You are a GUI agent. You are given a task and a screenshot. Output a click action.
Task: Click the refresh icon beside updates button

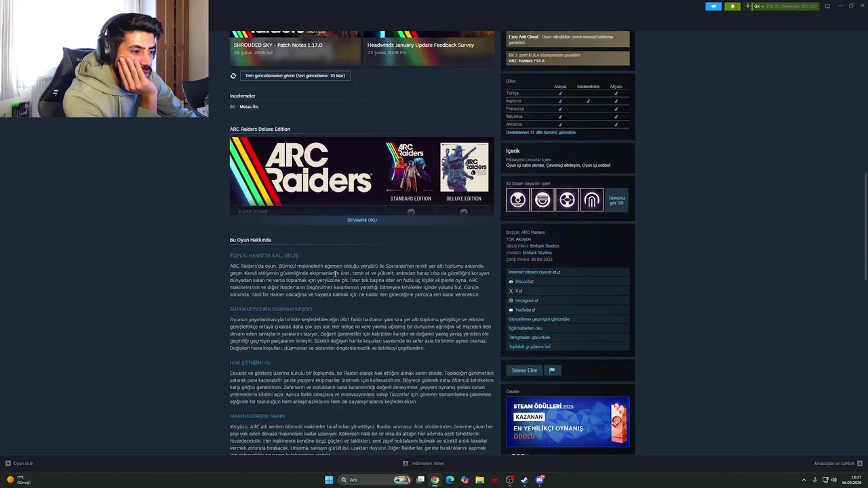click(233, 76)
